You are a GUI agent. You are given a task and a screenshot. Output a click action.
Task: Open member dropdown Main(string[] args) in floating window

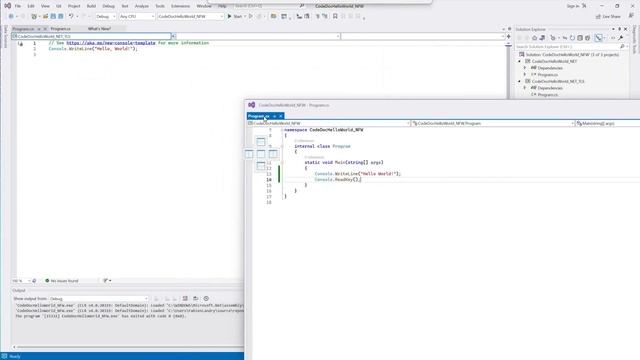(x=608, y=123)
